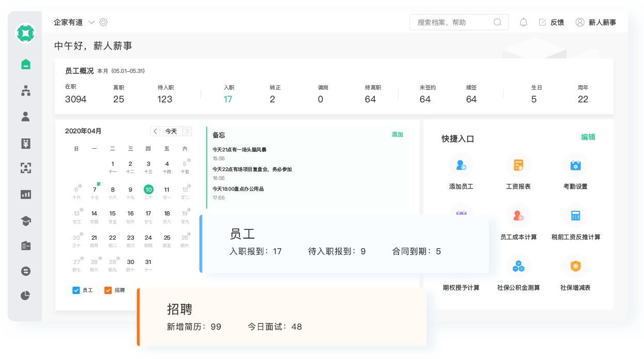This screenshot has height=359, width=644.
Task: Click the 社保公积金测算 calculator icon
Action: [x=518, y=266]
